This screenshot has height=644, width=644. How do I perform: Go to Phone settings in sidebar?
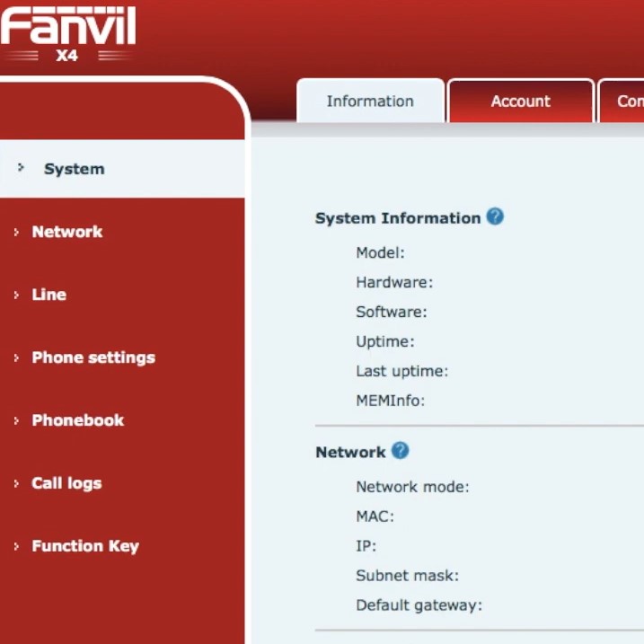(x=93, y=357)
